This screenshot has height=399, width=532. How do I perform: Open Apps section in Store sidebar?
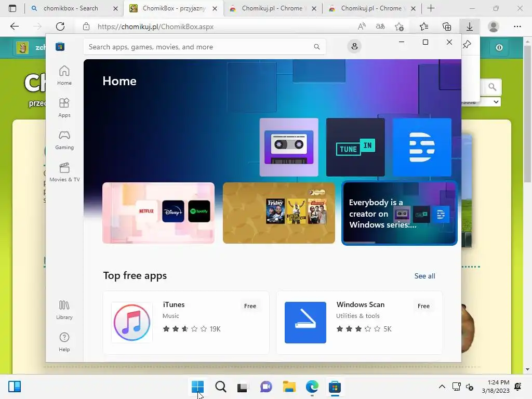[x=64, y=108]
